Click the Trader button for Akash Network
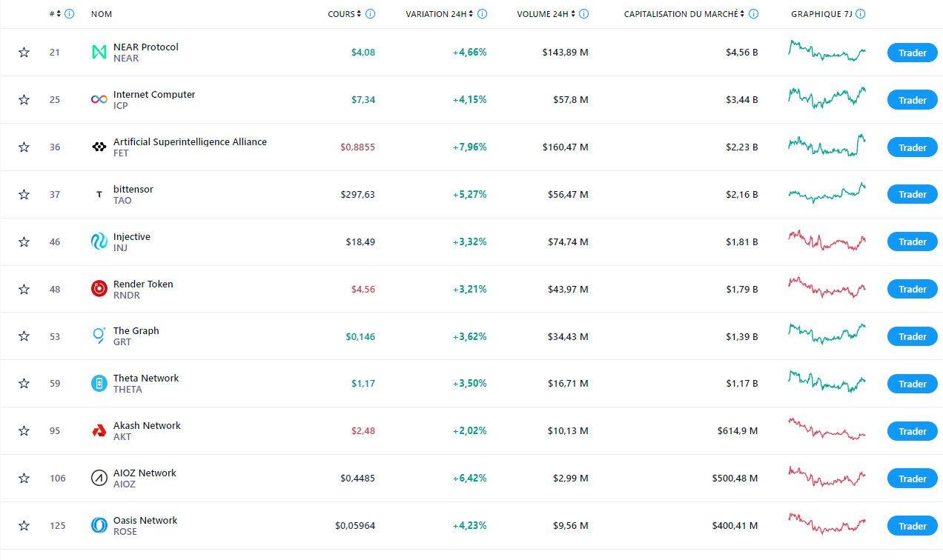The height and width of the screenshot is (560, 943). point(912,431)
